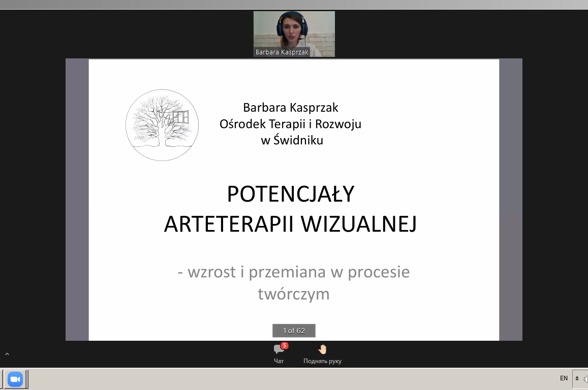Screen dimensions: 588x390
Task: Click the speaker volume icon in system tray
Action: 585,379
